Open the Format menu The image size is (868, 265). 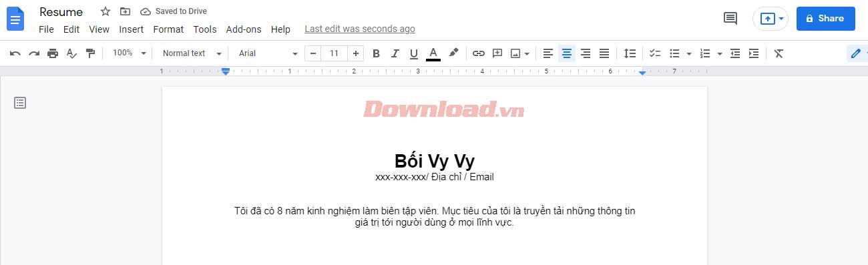[x=168, y=29]
